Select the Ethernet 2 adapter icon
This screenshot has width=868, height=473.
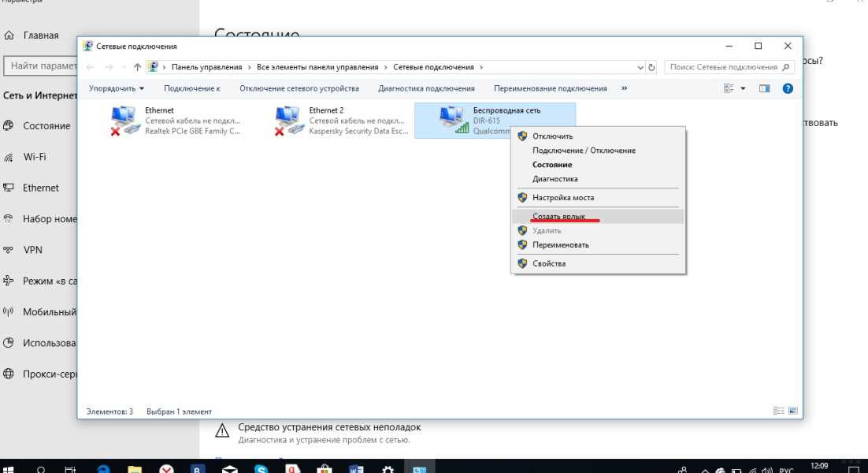pos(288,121)
